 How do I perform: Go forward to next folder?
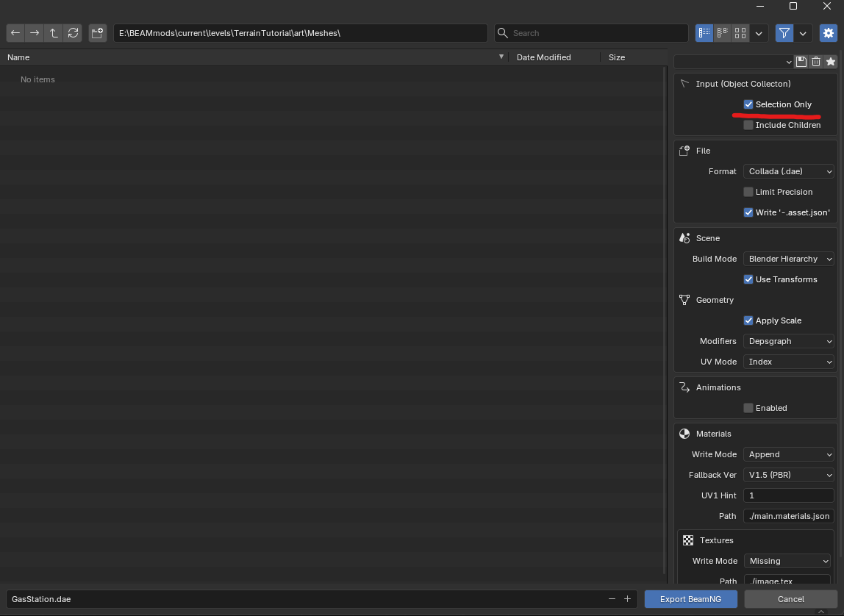click(35, 33)
